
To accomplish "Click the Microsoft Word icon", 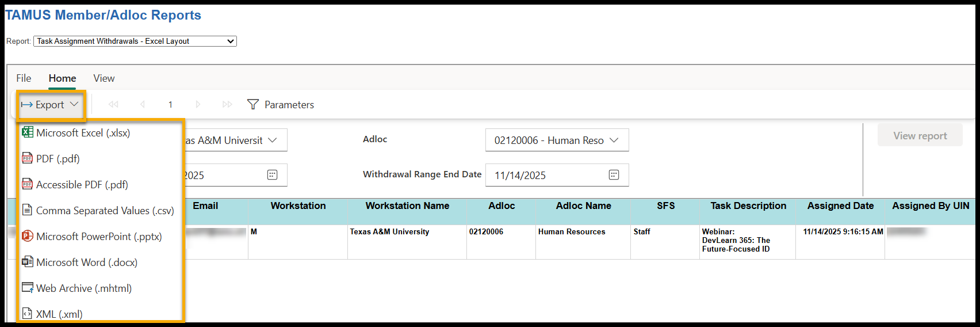I will (27, 262).
